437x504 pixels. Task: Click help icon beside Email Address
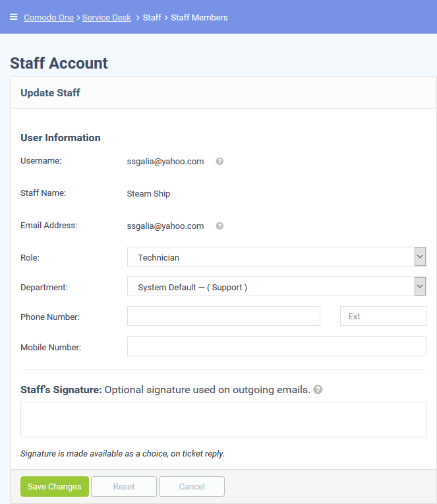(x=219, y=226)
